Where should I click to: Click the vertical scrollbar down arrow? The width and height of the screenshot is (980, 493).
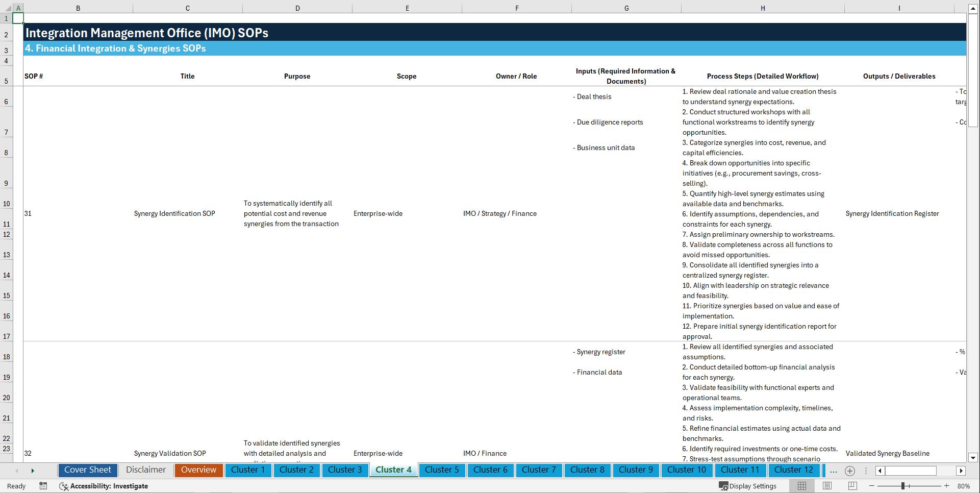click(973, 458)
